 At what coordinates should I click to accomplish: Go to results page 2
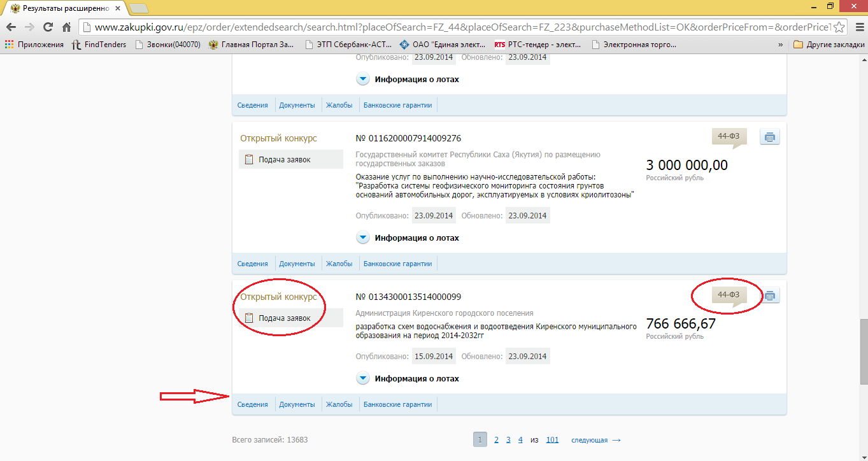496,440
